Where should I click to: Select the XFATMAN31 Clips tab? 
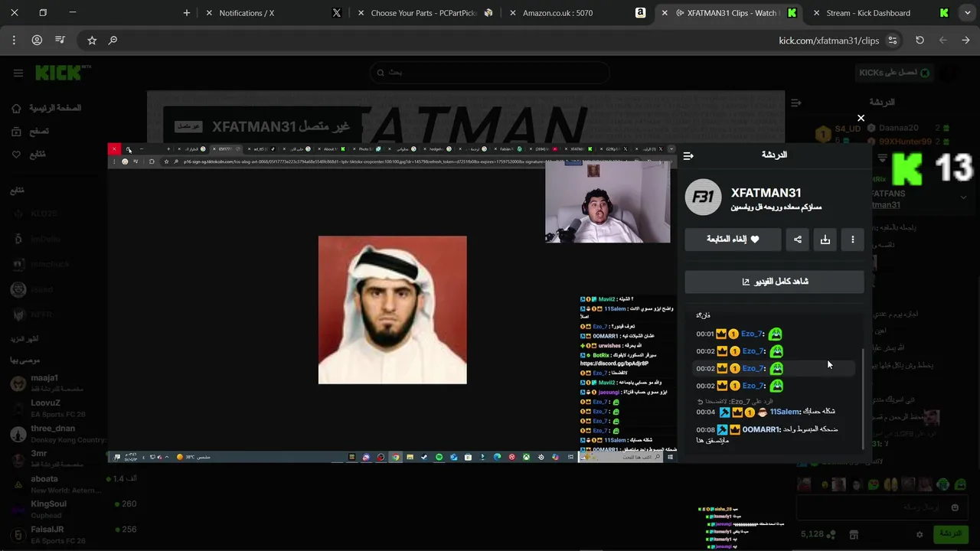(x=730, y=13)
